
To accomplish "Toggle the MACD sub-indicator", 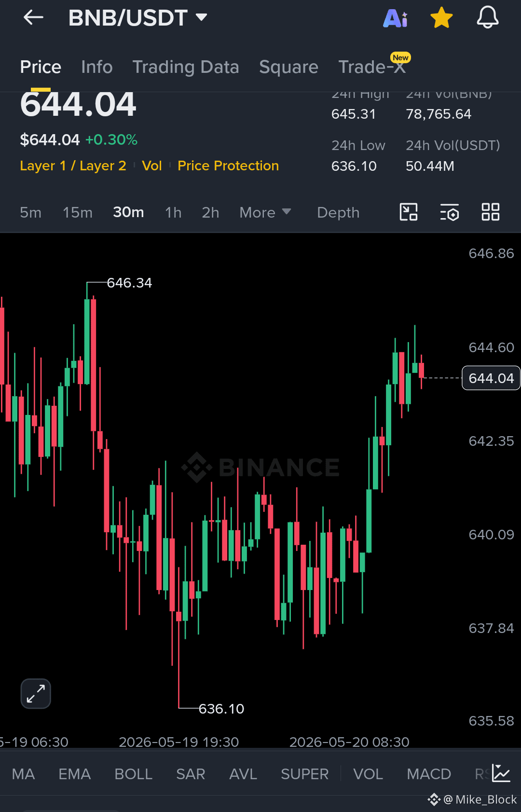I will click(x=429, y=774).
